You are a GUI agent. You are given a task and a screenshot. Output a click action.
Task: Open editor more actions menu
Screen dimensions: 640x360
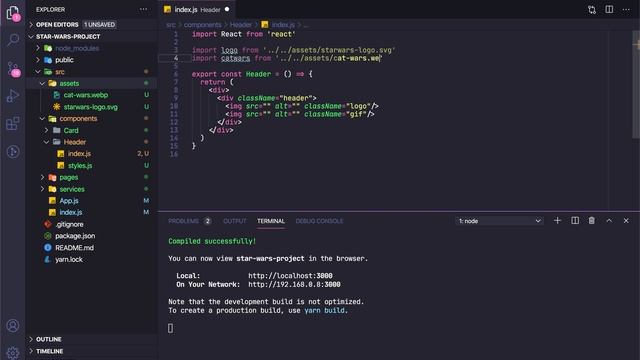626,9
